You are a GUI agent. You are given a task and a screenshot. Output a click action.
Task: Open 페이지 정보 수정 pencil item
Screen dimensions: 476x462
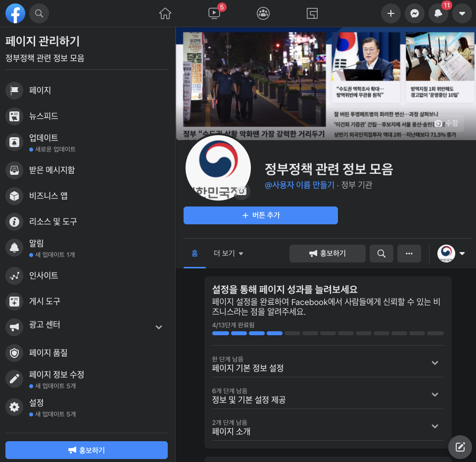tap(87, 379)
